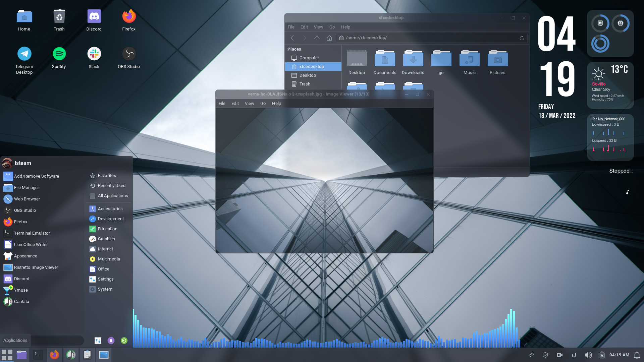This screenshot has width=644, height=362.
Task: Open Discord from the desktop icon
Action: [94, 20]
